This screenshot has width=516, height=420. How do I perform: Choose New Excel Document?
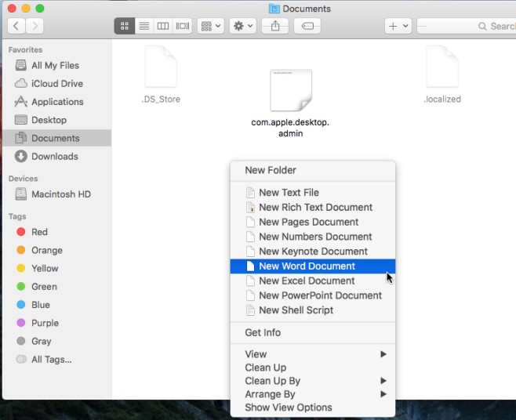pyautogui.click(x=313, y=281)
